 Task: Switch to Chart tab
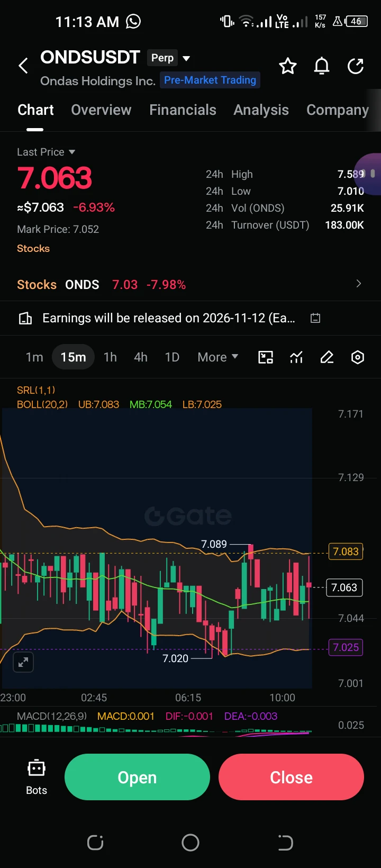click(x=35, y=110)
